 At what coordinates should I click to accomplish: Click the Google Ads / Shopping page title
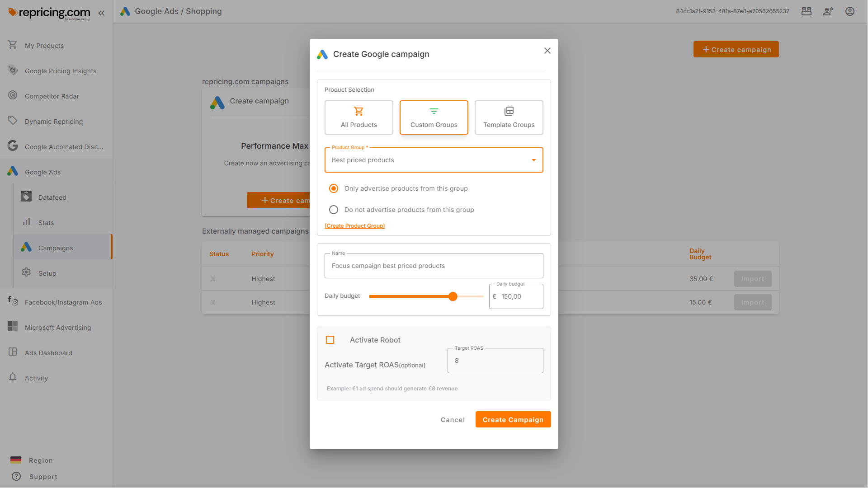click(178, 11)
